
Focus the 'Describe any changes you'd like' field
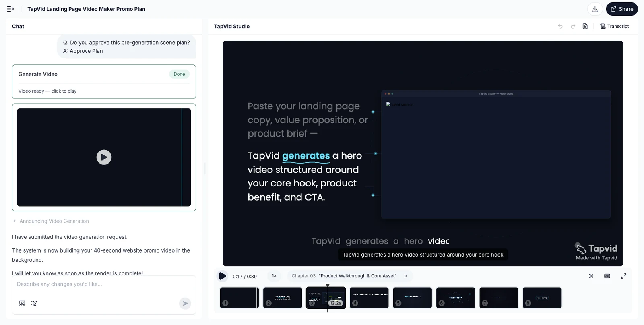[x=104, y=284]
